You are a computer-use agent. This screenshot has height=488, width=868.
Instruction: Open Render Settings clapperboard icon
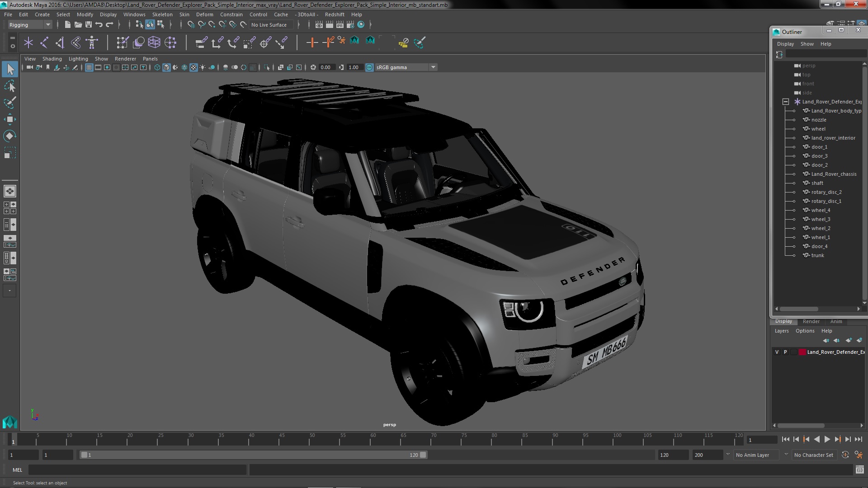[x=350, y=24]
